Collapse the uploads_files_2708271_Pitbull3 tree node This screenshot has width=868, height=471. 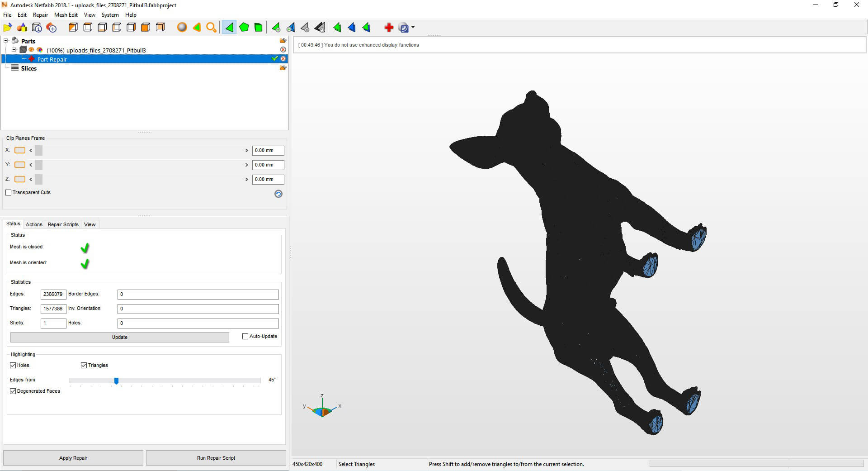click(x=14, y=50)
